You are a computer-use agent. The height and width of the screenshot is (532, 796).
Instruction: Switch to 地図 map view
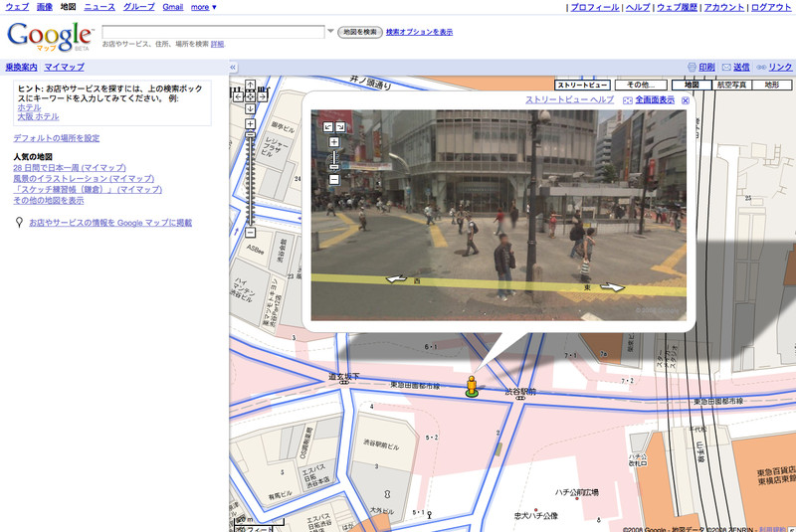click(692, 85)
